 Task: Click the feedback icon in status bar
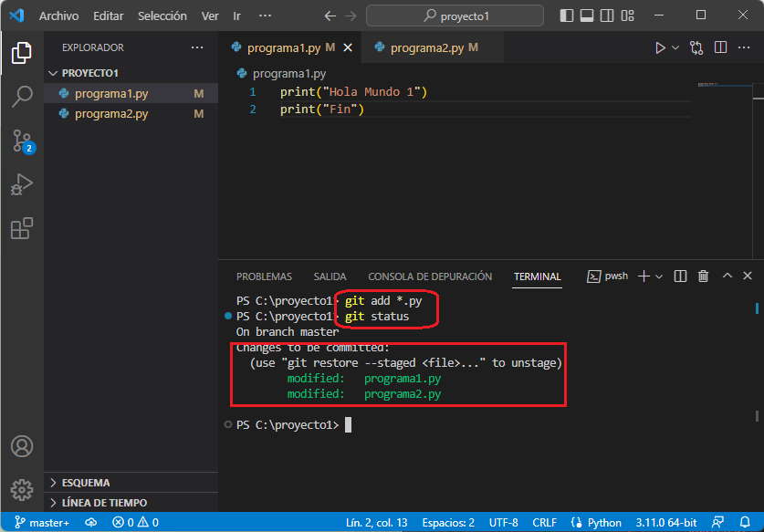point(717,522)
